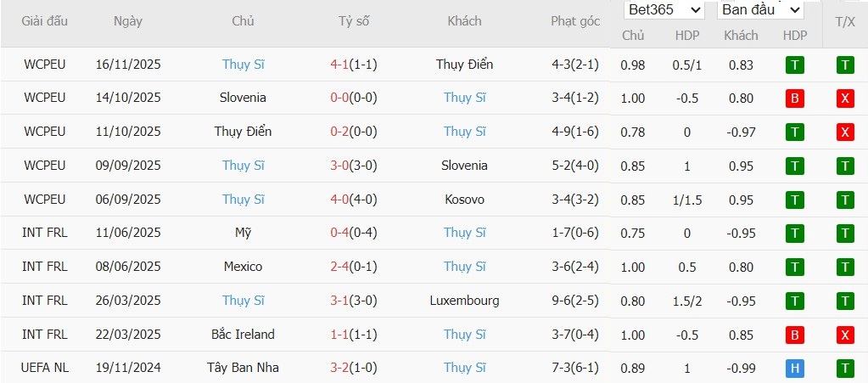This screenshot has height=383, width=868.
Task: Click red X badge in the 11/10/2025 row
Action: click(845, 132)
